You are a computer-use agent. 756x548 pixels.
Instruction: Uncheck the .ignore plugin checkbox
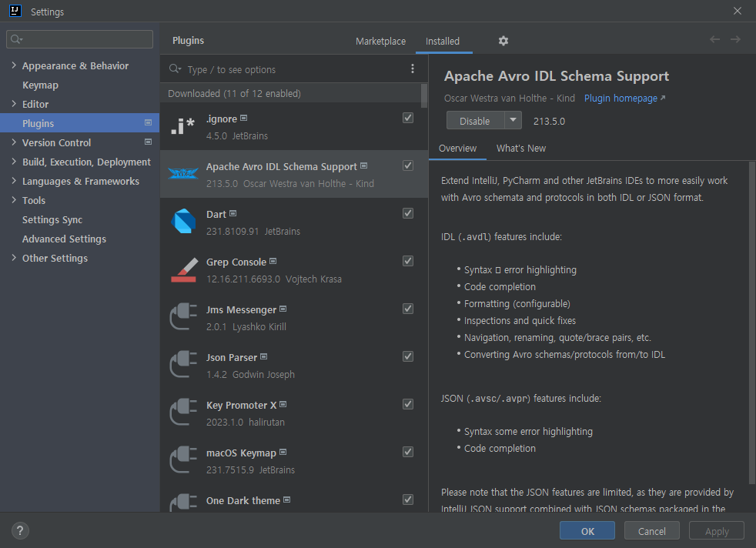coord(408,118)
